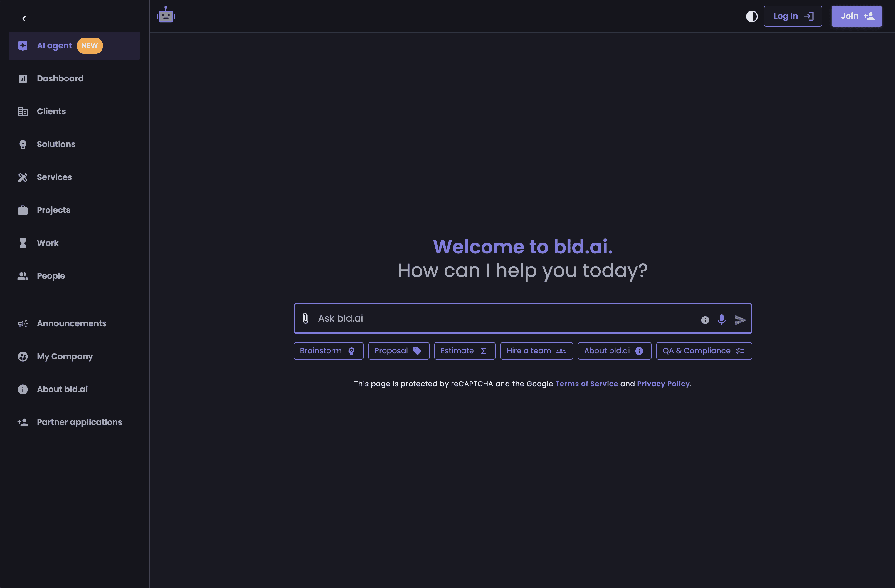Click the Partner applications add-person icon
The height and width of the screenshot is (588, 895).
(x=23, y=422)
